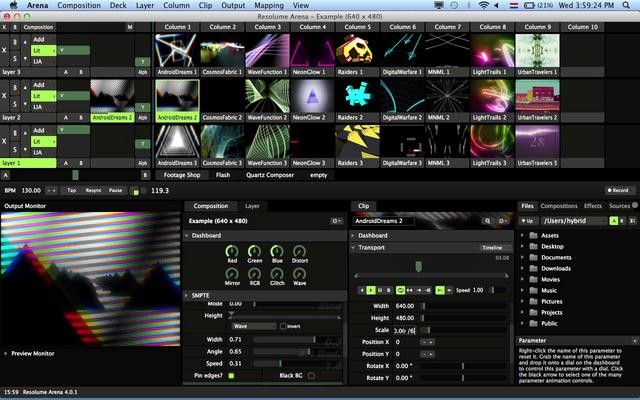Pause the BPM clock
The image size is (640, 400).
[116, 191]
